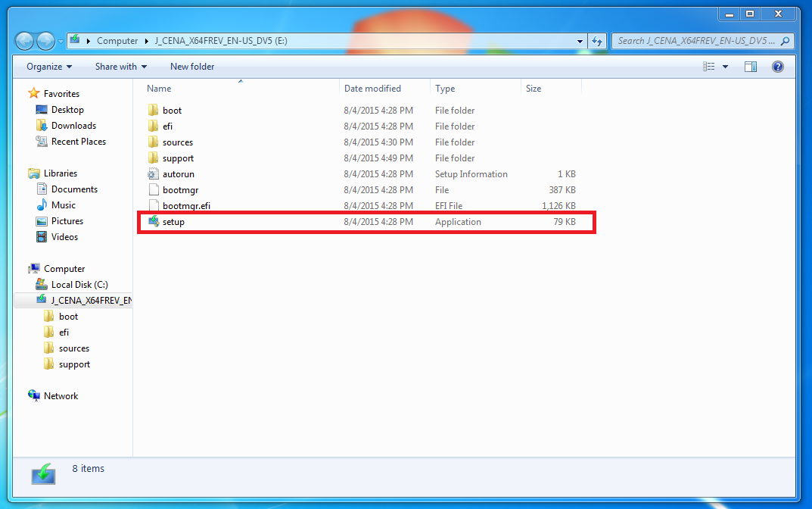Open the Share with dropdown

click(121, 67)
